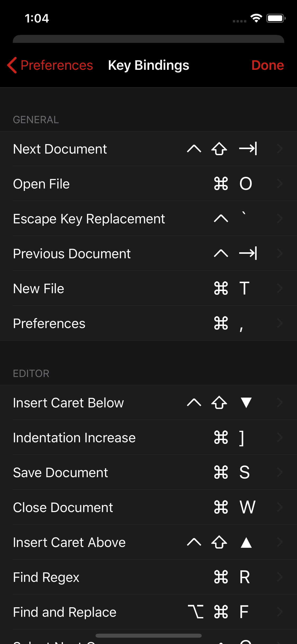Tap the Command-S Save Document shortcut
Screen dimensions: 297x644
click(232, 472)
